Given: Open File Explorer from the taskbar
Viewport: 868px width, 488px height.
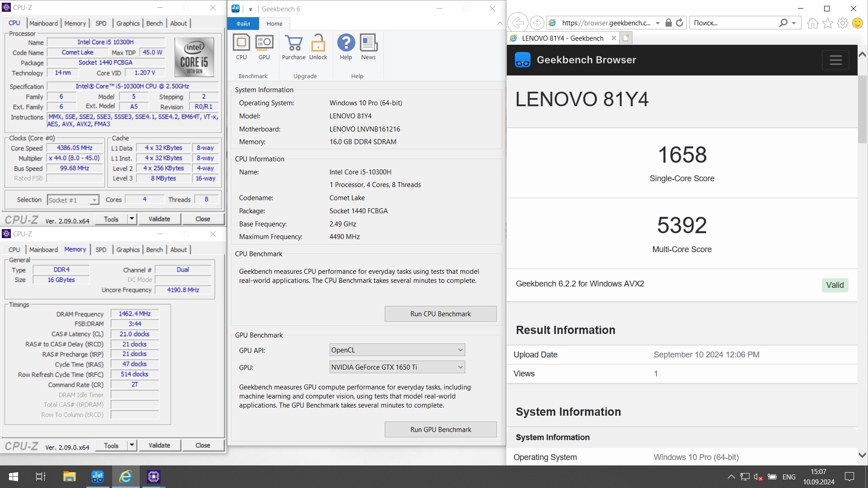Looking at the screenshot, I should [69, 477].
